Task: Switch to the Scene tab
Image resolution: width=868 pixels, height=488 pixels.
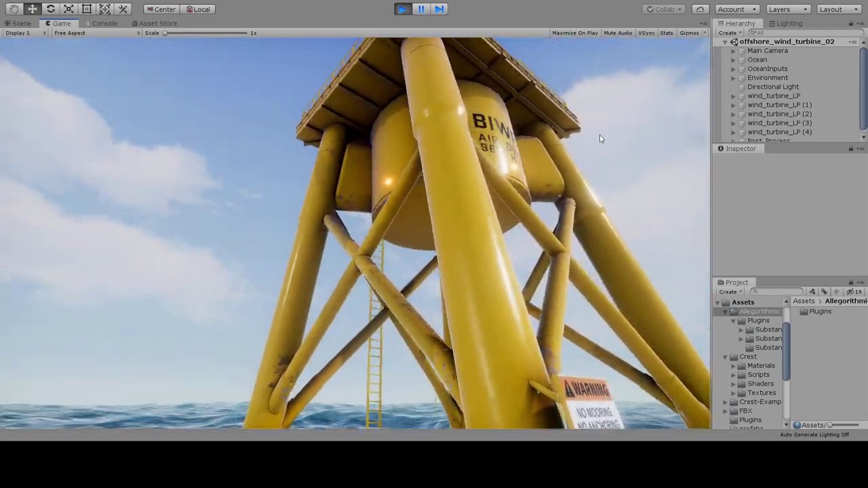Action: tap(18, 23)
